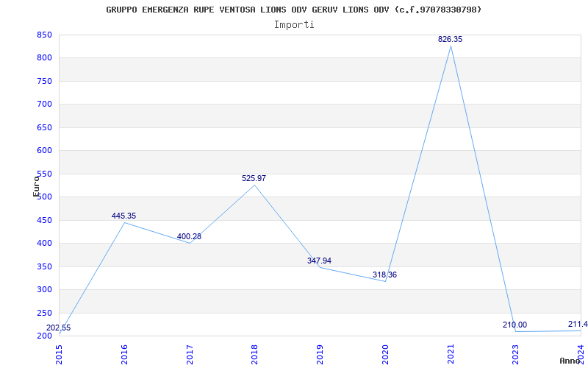This screenshot has height=368, width=588.
Task: Select the 2021 x-axis label
Action: click(451, 355)
